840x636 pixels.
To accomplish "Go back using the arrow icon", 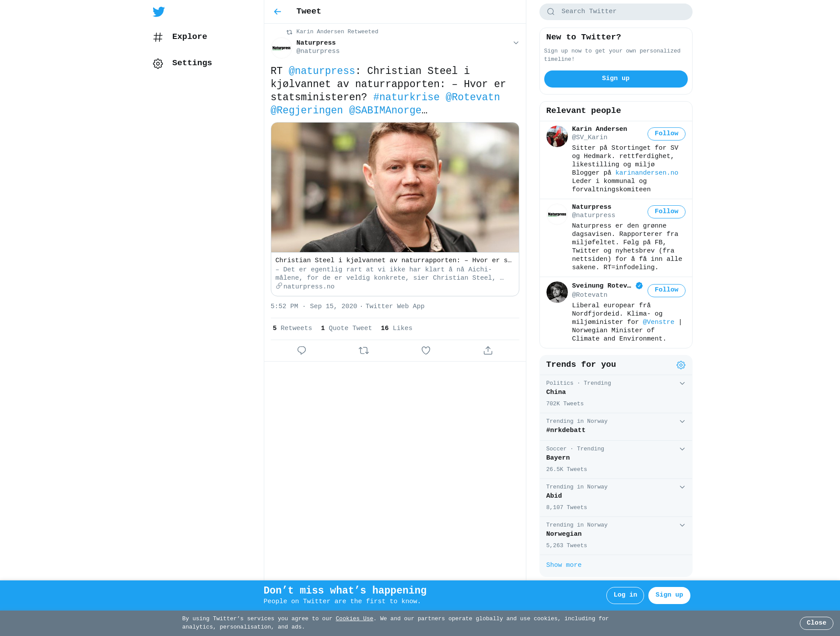I will [x=277, y=12].
